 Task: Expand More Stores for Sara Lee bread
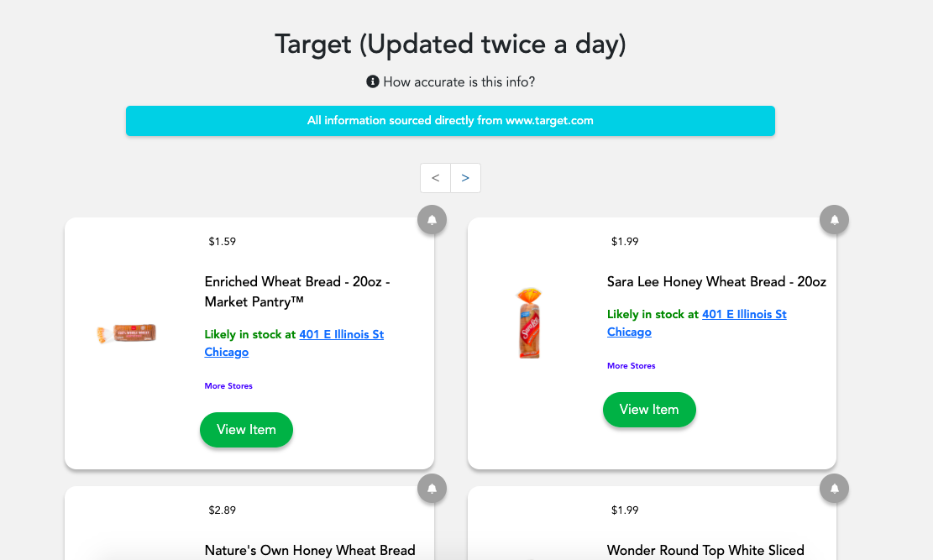pos(632,366)
